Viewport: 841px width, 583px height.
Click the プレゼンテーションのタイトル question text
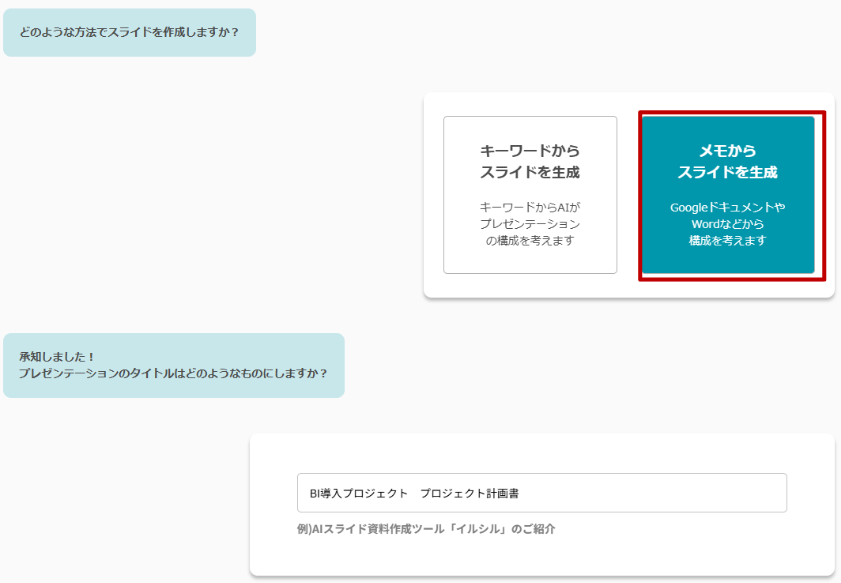click(173, 373)
